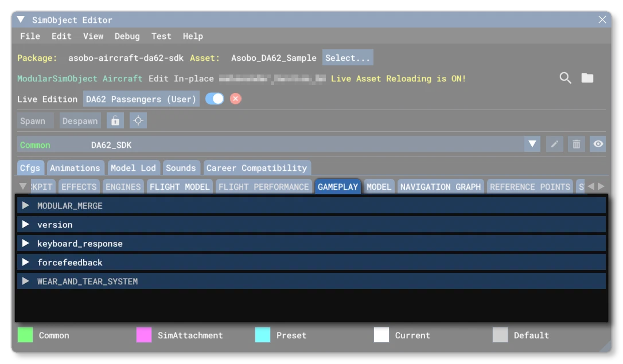Switch to the Career Compatibility tab
623x364 pixels.
(x=256, y=168)
